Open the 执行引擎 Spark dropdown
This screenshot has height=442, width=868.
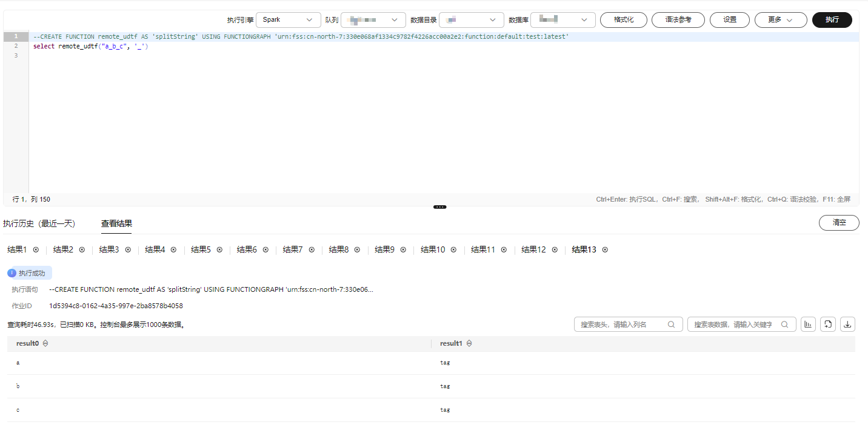click(x=289, y=20)
